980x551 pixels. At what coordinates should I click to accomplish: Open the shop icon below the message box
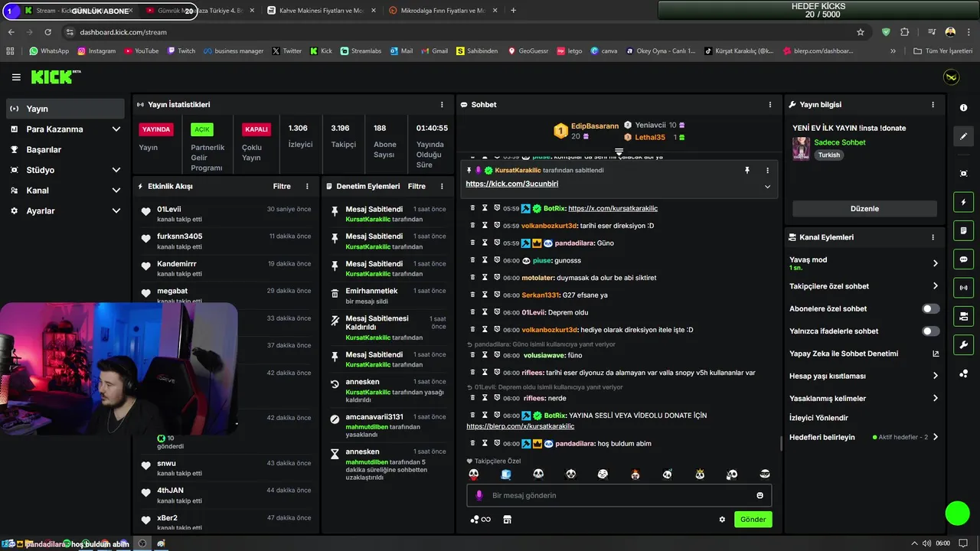(507, 520)
